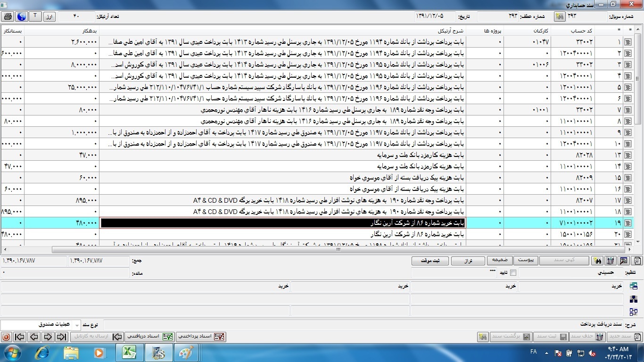644x362 pixels.
Task: Click trash bin icon next to binoculars
Action: [x=611, y=261]
